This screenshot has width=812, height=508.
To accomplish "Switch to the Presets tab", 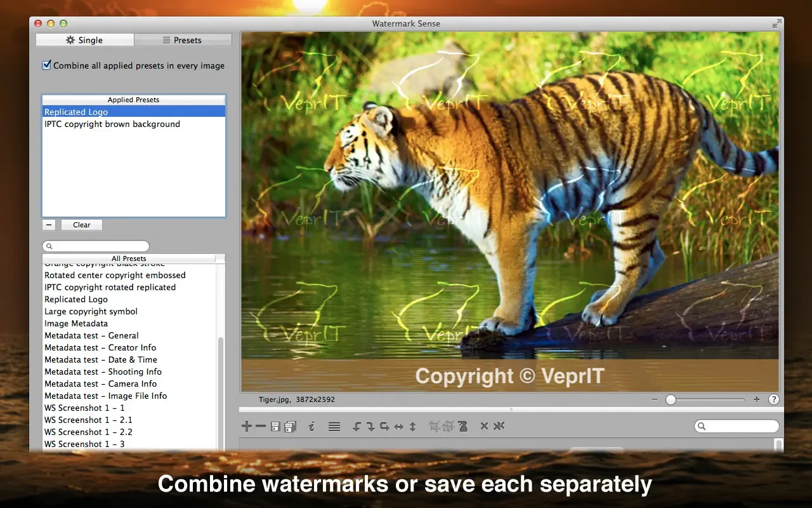I will (x=183, y=40).
